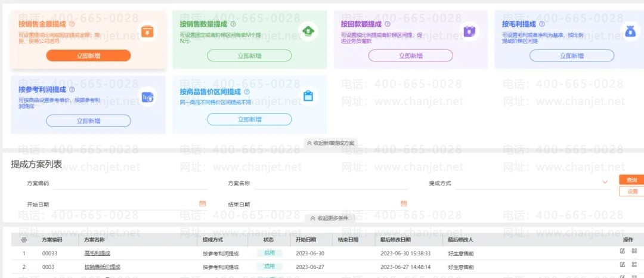Open column settings gear in table header
644x278 pixels.
click(24, 240)
